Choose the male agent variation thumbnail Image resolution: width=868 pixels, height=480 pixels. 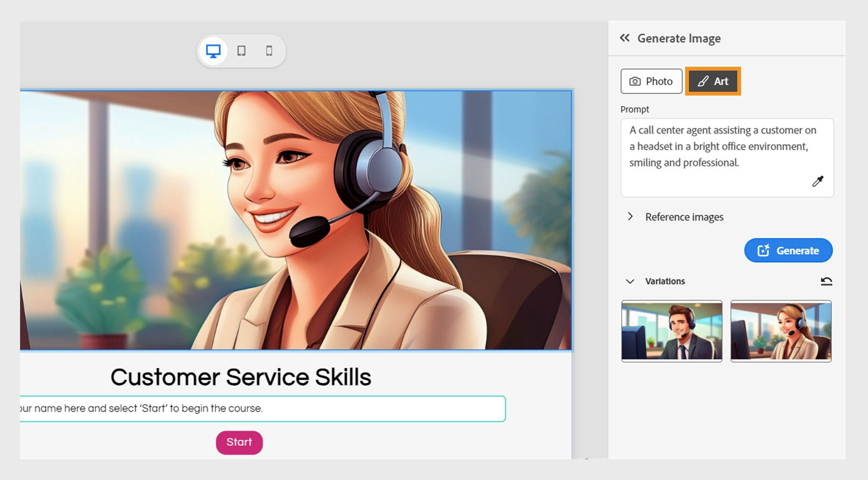672,331
